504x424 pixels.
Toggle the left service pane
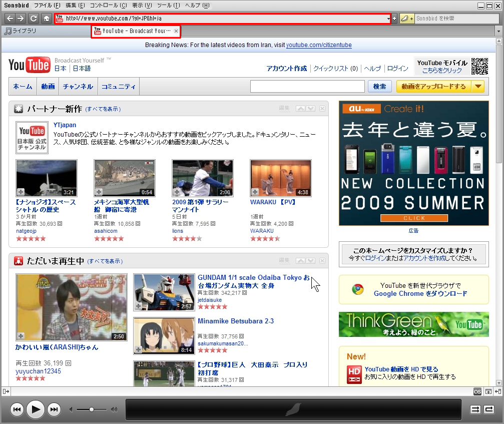click(x=6, y=391)
